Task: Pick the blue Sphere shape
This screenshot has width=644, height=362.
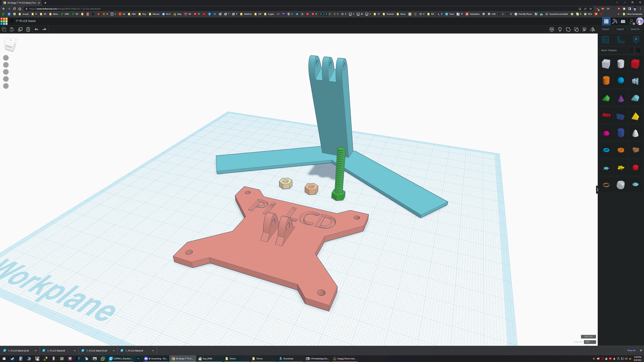Action: [621, 80]
